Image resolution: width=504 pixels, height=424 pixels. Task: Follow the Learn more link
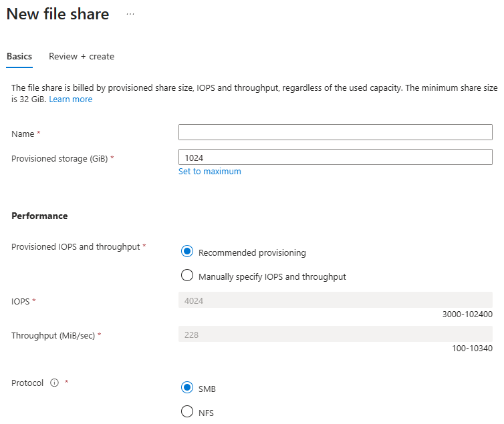point(70,99)
